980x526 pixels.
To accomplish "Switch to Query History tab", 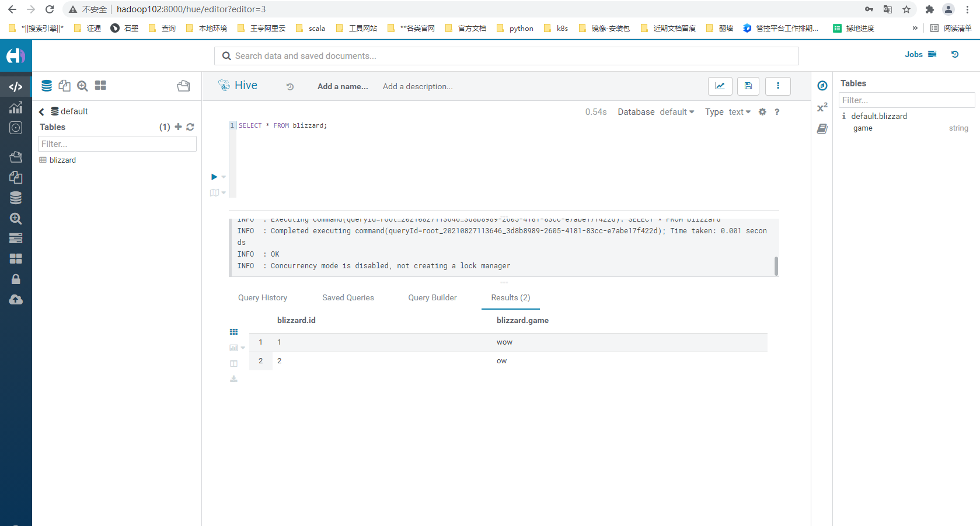I will [263, 297].
